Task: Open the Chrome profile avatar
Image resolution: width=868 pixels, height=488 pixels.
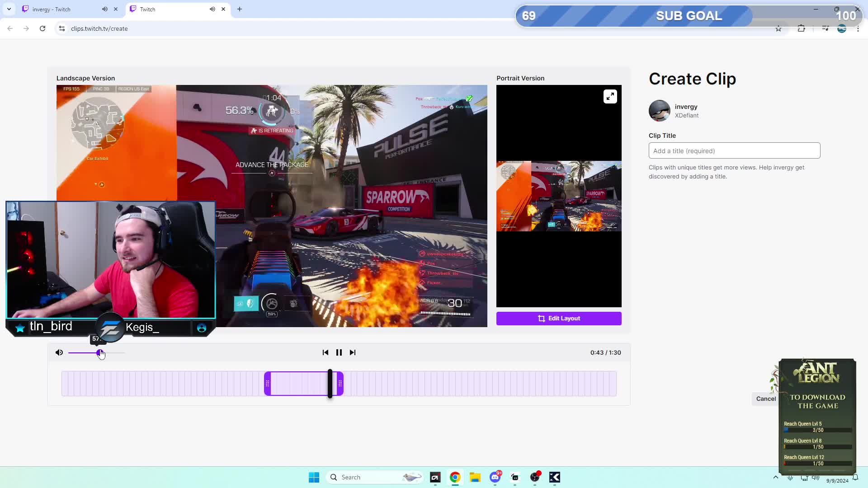Action: pyautogui.click(x=842, y=28)
